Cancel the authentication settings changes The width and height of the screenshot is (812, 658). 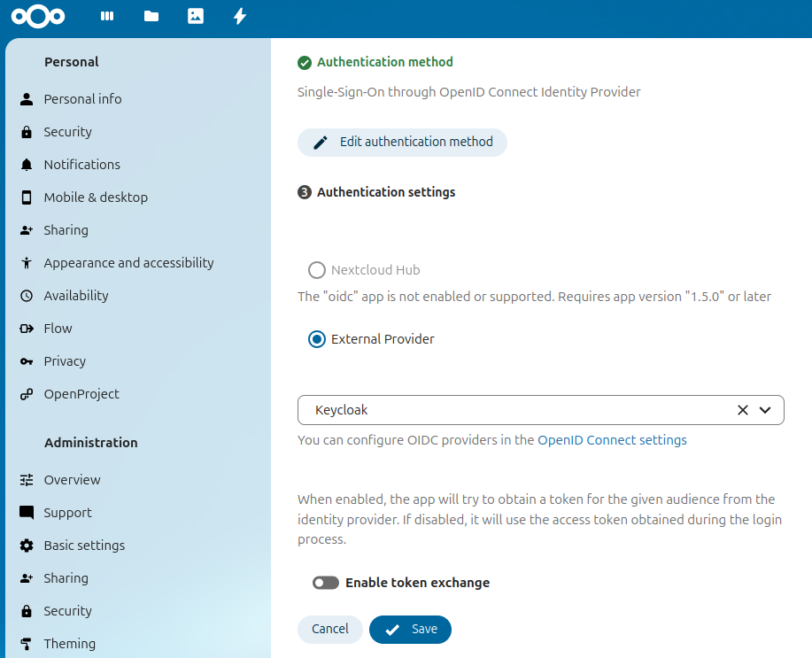pos(329,629)
